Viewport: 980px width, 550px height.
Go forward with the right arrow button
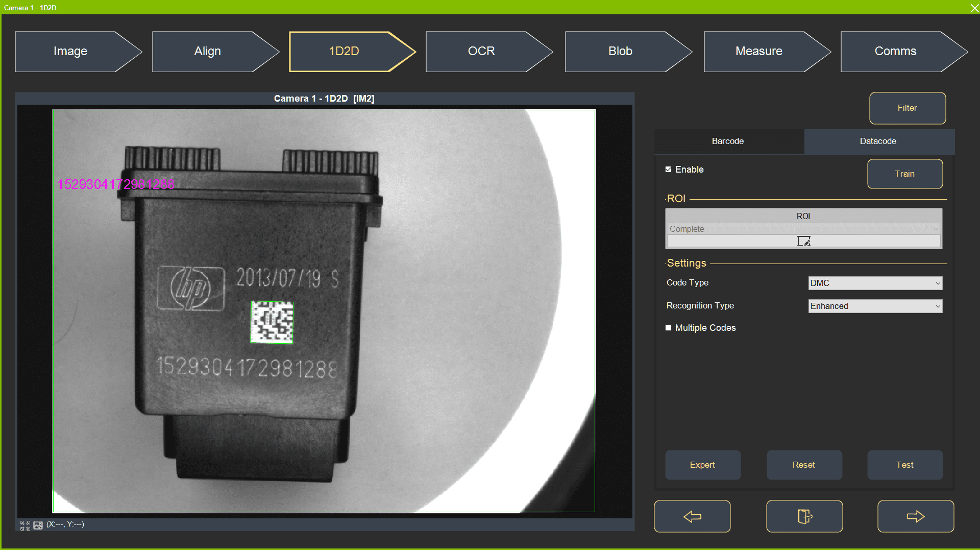tap(916, 516)
